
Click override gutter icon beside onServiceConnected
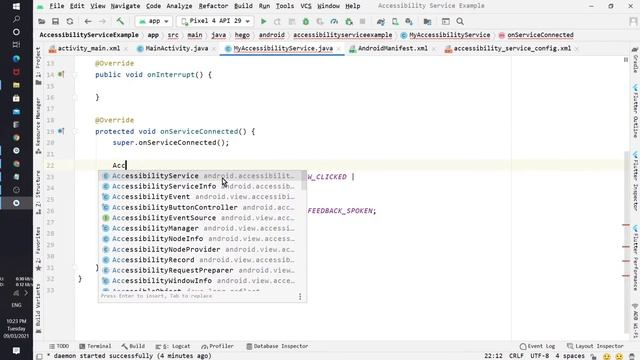point(61,131)
